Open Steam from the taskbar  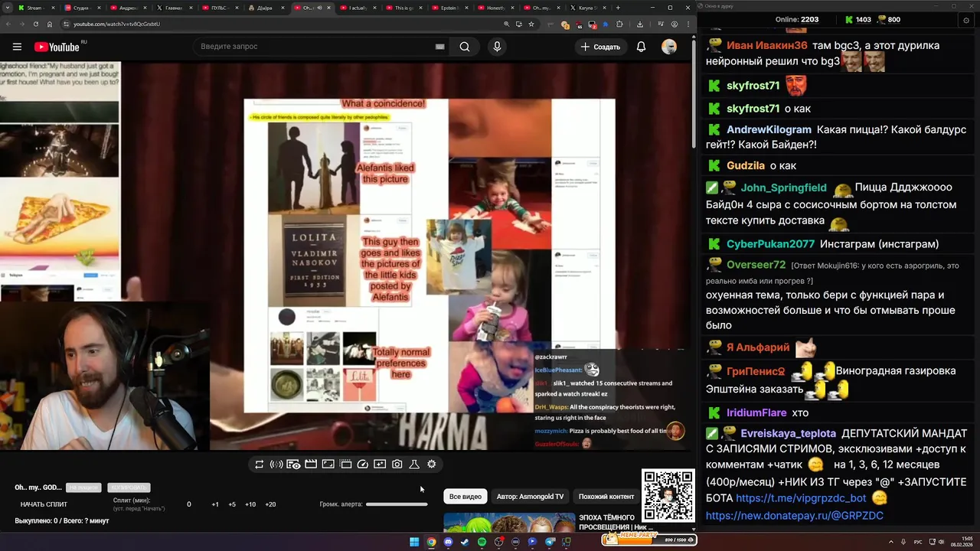[x=465, y=542]
